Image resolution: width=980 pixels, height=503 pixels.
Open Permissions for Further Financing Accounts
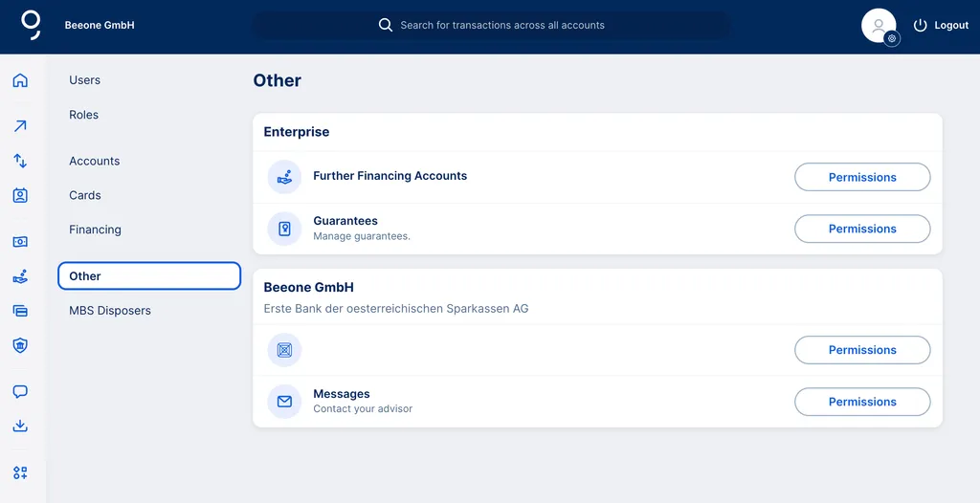pyautogui.click(x=862, y=177)
